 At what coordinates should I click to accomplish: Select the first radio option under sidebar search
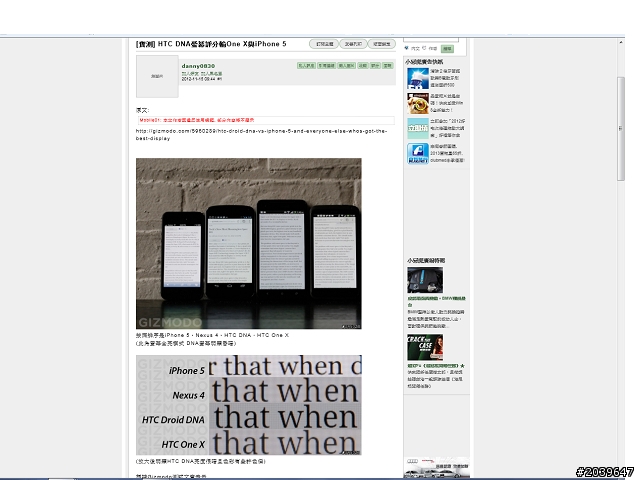click(407, 48)
